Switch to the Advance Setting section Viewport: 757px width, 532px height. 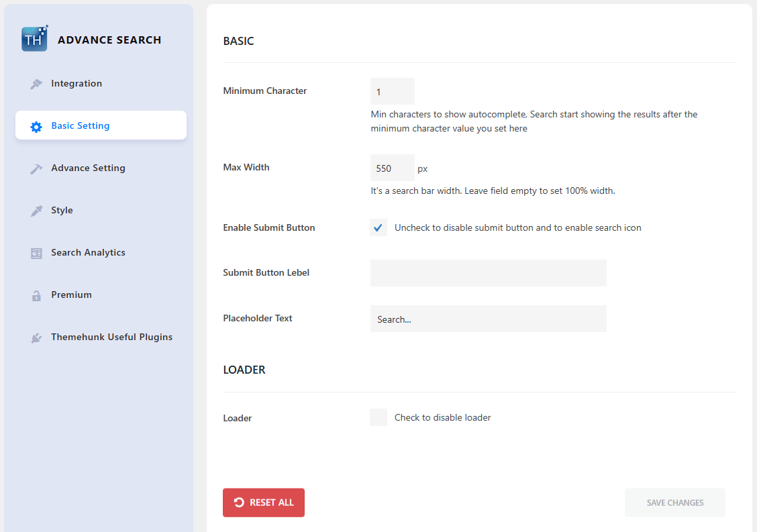coord(88,168)
